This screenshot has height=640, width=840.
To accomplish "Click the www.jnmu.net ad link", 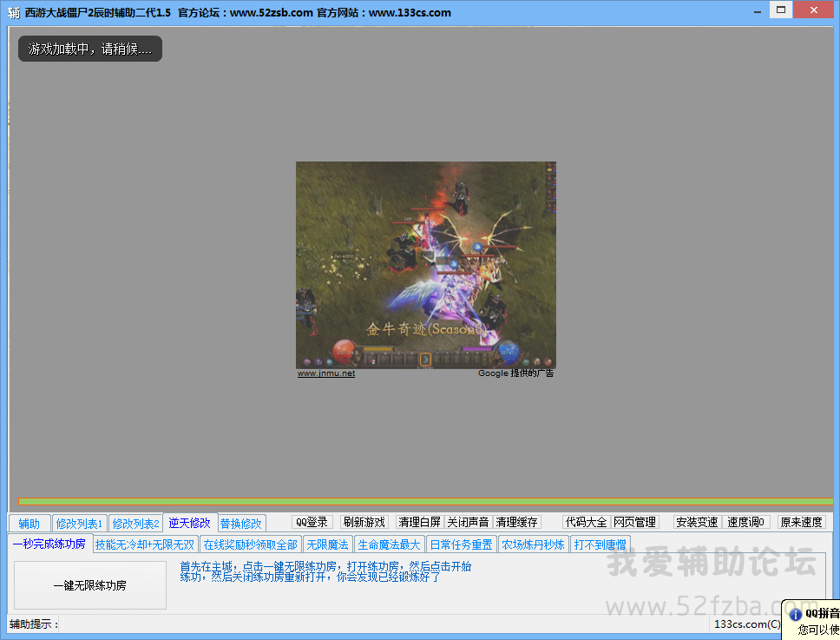I will (326, 373).
